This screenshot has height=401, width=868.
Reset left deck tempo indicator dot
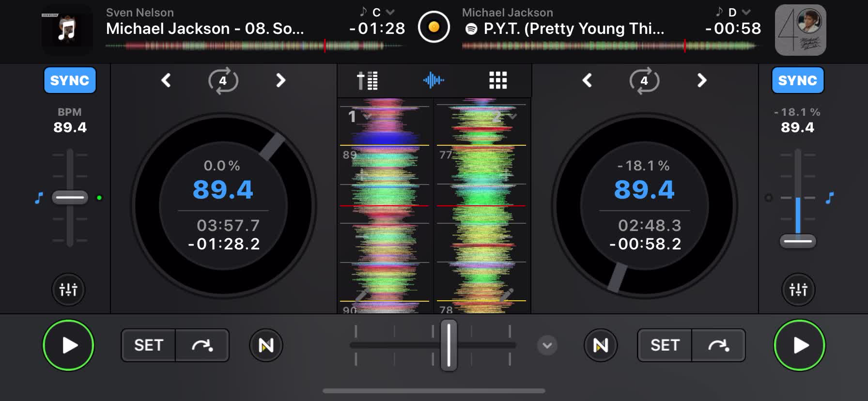click(99, 198)
